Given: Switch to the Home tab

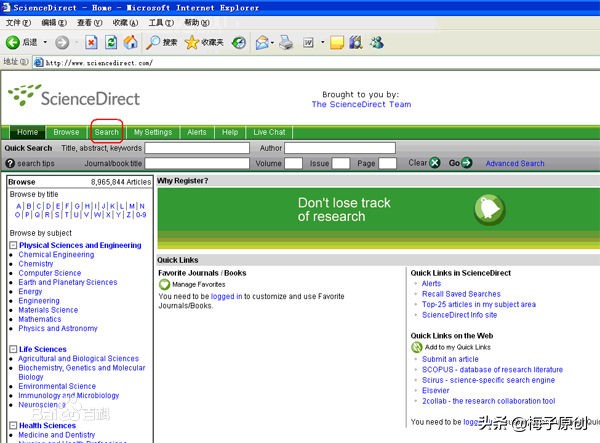Looking at the screenshot, I should (x=28, y=132).
